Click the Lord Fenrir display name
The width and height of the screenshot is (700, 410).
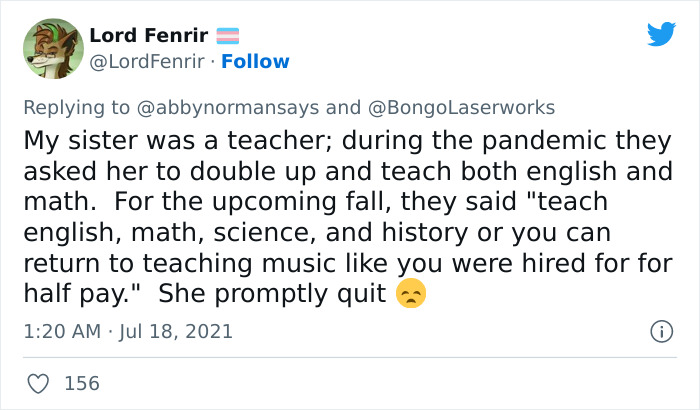click(148, 36)
